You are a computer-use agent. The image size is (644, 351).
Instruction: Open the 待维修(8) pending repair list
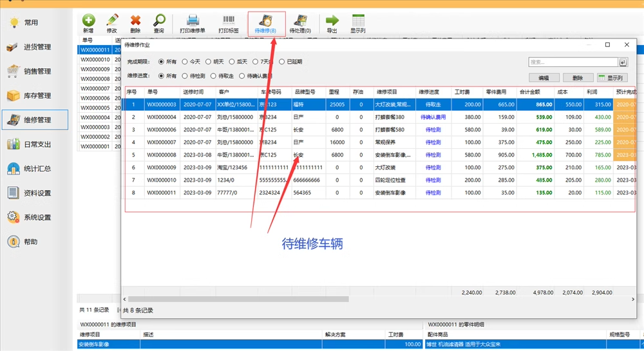[x=266, y=23]
